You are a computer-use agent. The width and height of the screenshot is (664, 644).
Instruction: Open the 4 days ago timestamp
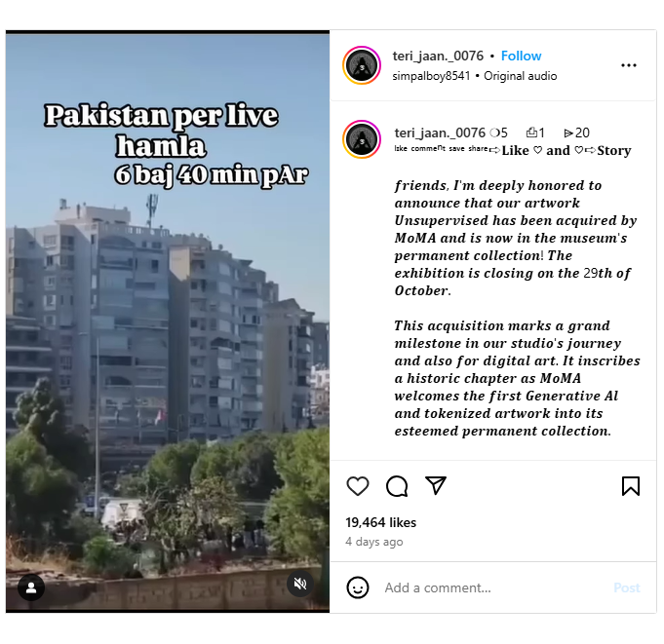[373, 542]
